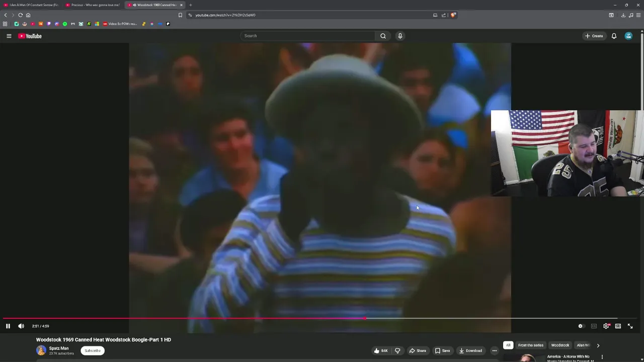Open the Create button
Viewport: 644px width, 362px height.
tap(594, 36)
